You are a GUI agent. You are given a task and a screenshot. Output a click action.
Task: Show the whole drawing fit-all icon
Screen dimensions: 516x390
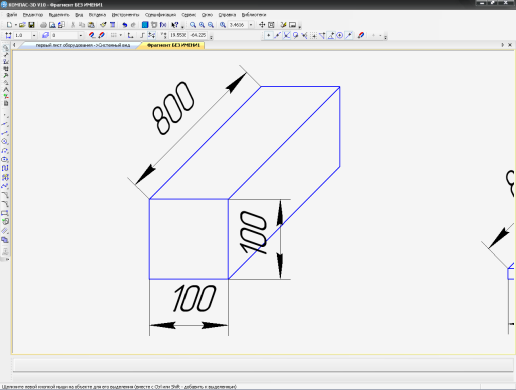point(271,25)
